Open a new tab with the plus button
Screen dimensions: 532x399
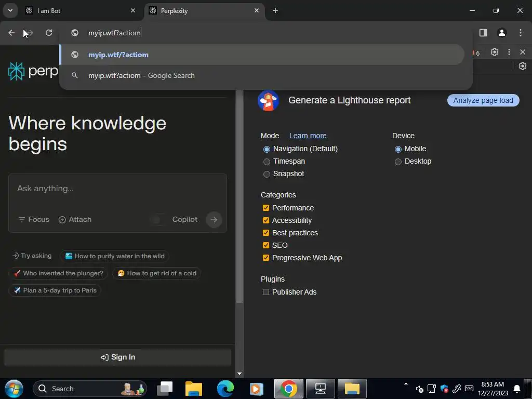(x=275, y=10)
